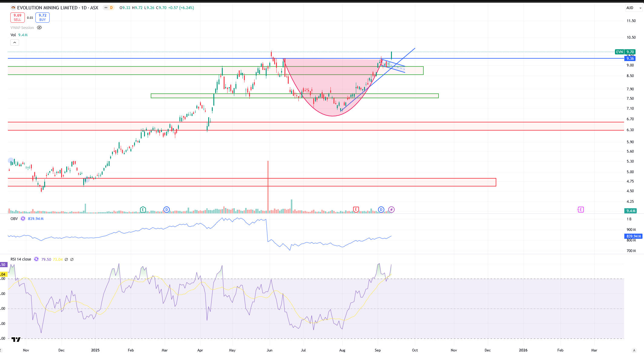The width and height of the screenshot is (644, 353).
Task: Click the 2026 label on the time axis
Action: (523, 350)
